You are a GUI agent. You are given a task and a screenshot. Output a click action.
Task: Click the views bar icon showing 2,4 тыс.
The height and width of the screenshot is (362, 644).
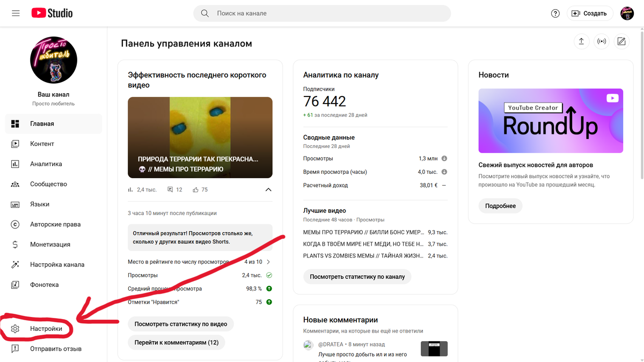point(130,190)
